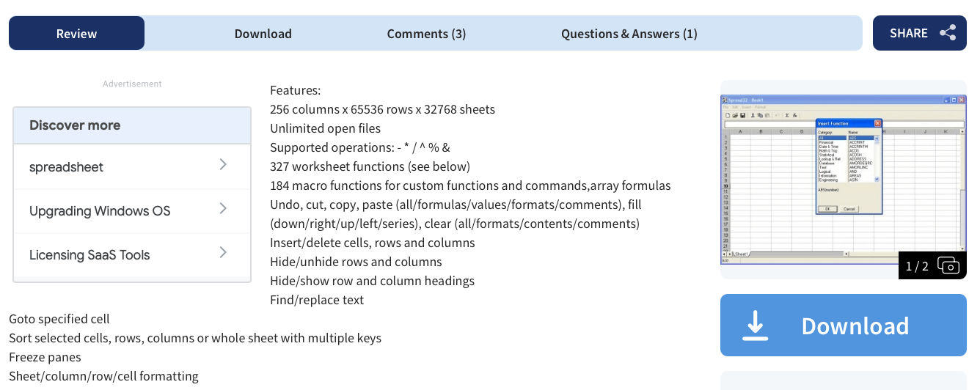Click the 1 / 2 image counter
This screenshot has height=390, width=980.
click(917, 266)
